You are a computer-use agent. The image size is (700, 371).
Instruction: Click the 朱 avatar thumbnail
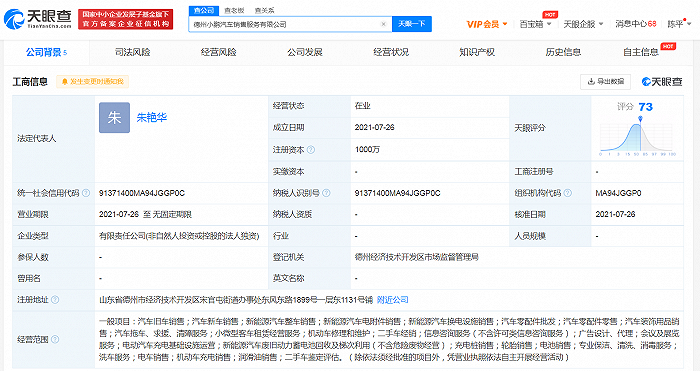pos(114,117)
